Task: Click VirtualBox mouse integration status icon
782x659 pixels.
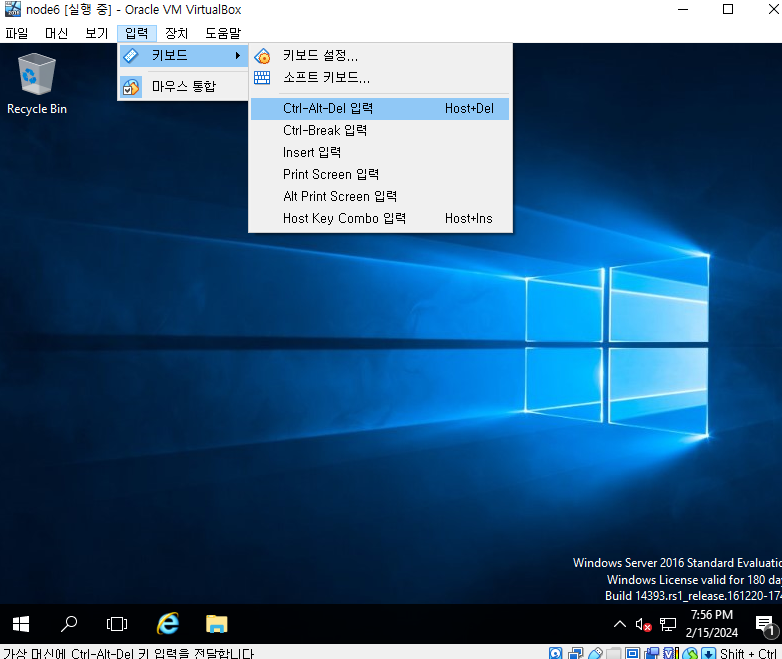Action: coord(690,653)
